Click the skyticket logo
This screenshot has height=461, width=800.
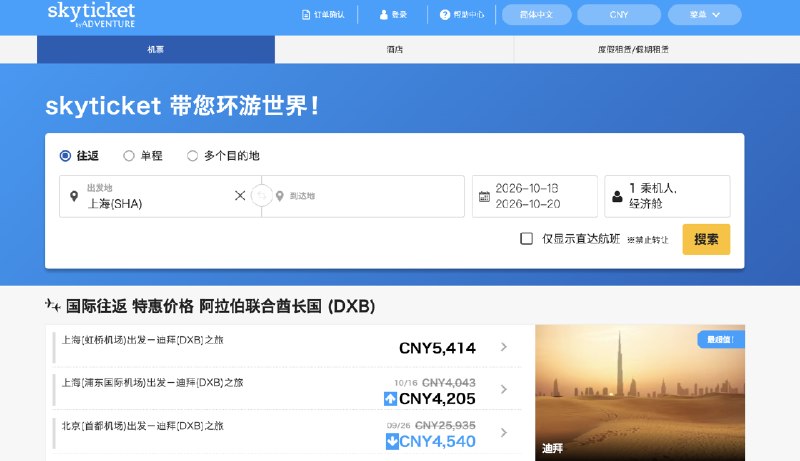click(91, 14)
